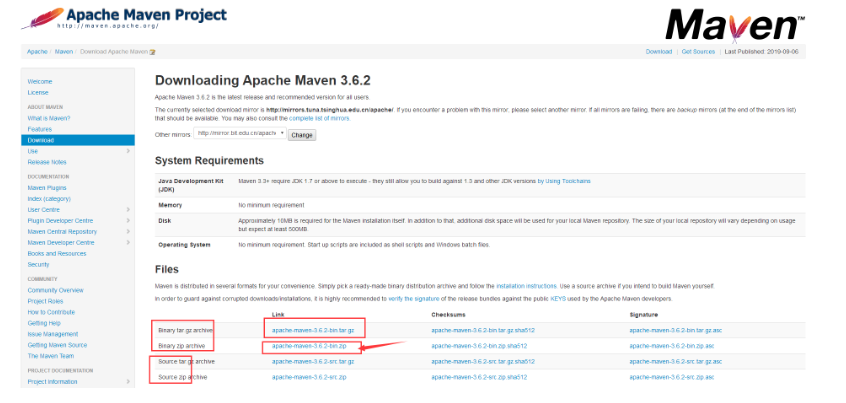Open Project Roles in sidebar

pos(45,301)
